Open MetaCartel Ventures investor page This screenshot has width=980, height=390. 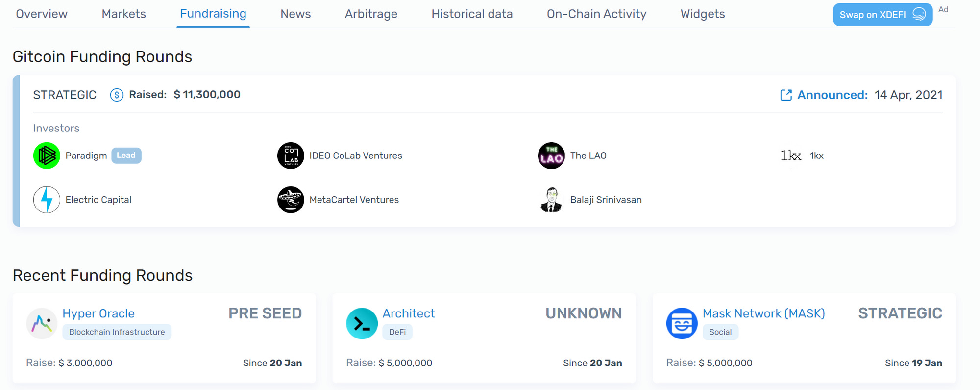(354, 200)
